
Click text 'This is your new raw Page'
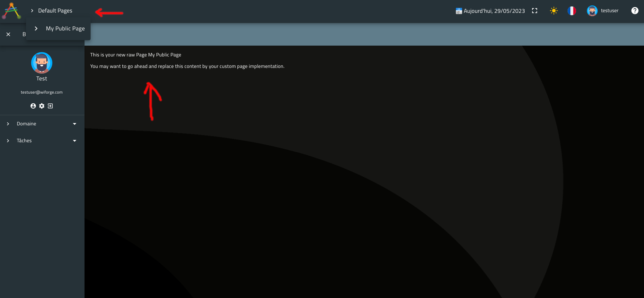(118, 55)
